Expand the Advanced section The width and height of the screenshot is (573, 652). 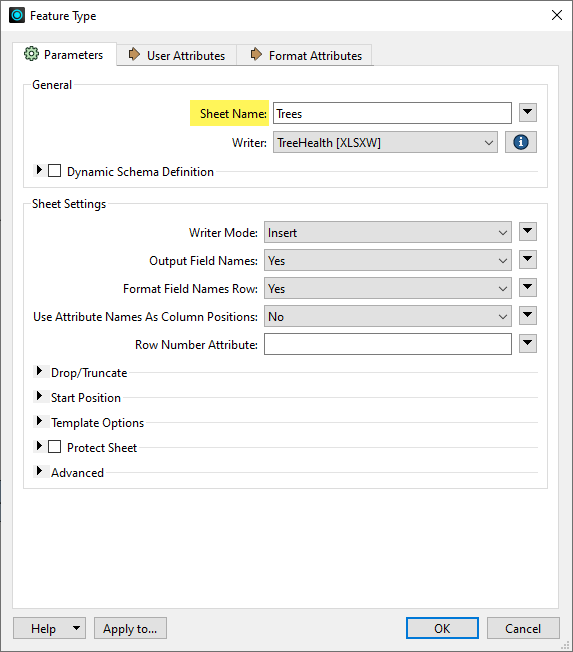click(39, 471)
